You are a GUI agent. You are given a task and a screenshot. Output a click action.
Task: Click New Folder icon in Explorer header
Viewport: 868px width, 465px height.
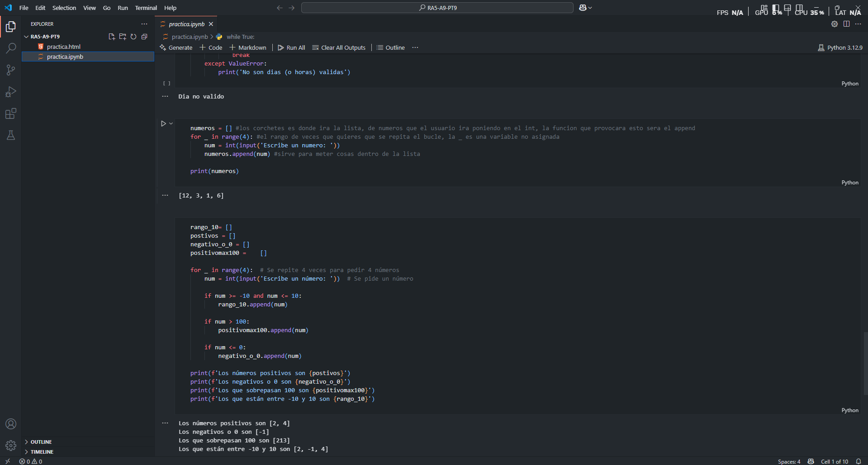[x=123, y=37]
